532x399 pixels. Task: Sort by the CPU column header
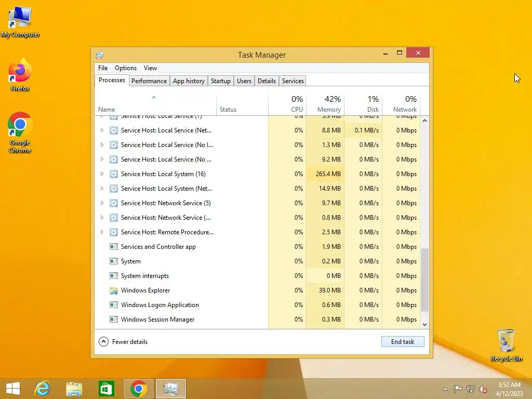click(x=287, y=104)
